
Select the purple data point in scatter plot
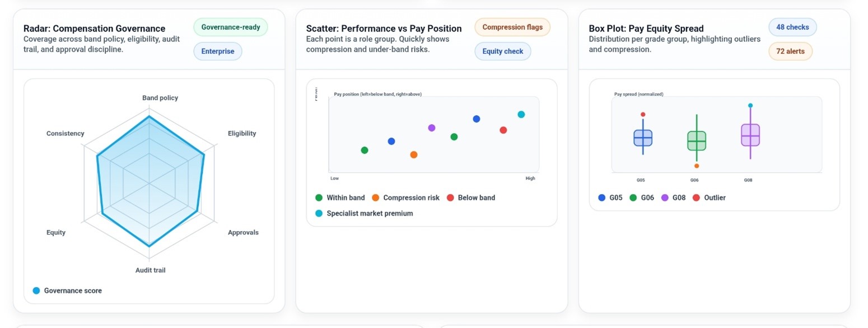pyautogui.click(x=432, y=128)
